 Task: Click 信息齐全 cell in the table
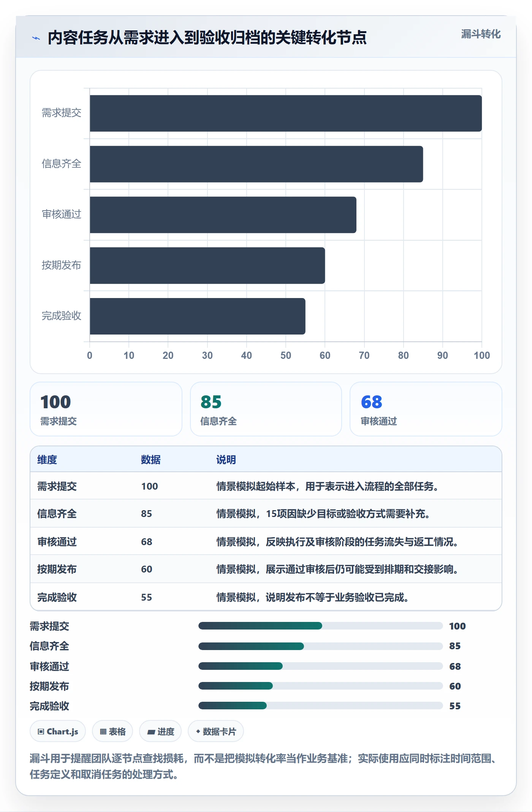(57, 514)
